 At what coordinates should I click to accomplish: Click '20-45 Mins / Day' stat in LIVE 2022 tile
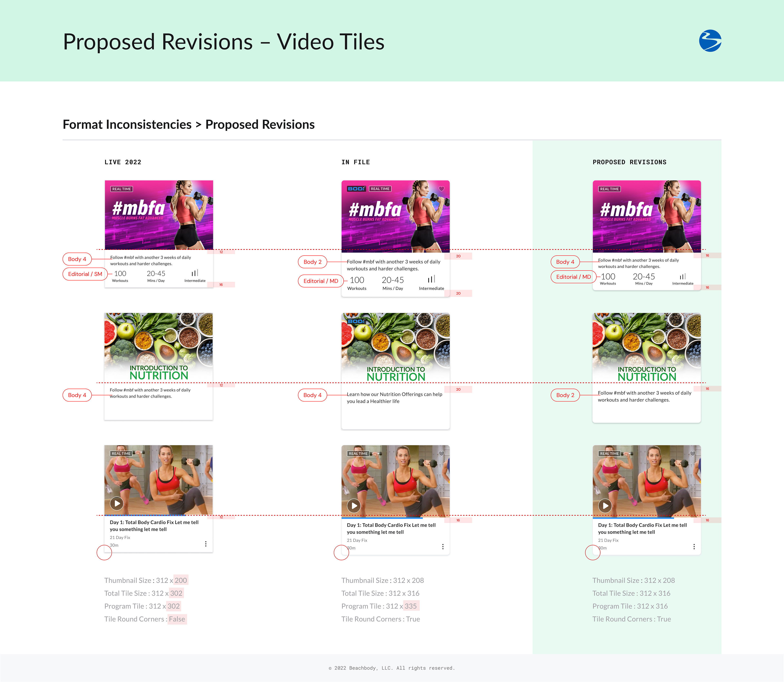click(156, 276)
